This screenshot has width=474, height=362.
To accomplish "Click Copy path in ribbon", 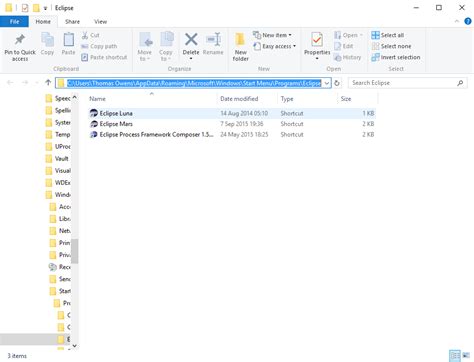I will click(99, 46).
